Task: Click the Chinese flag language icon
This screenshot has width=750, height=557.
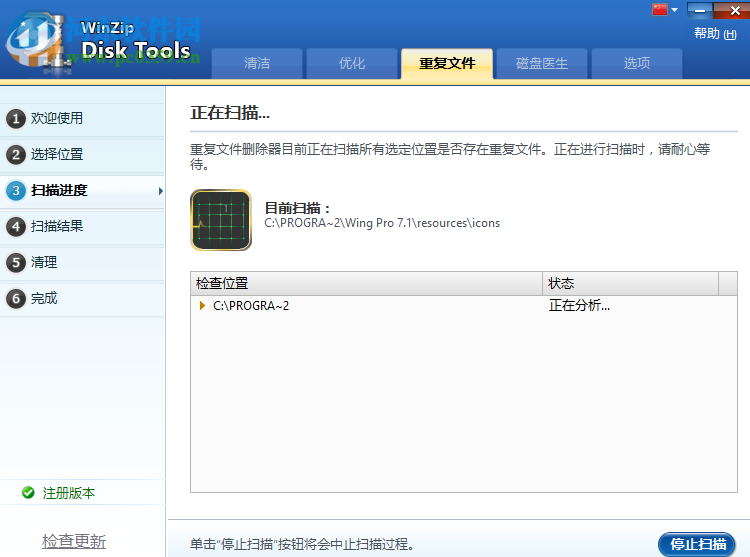Action: (x=660, y=10)
